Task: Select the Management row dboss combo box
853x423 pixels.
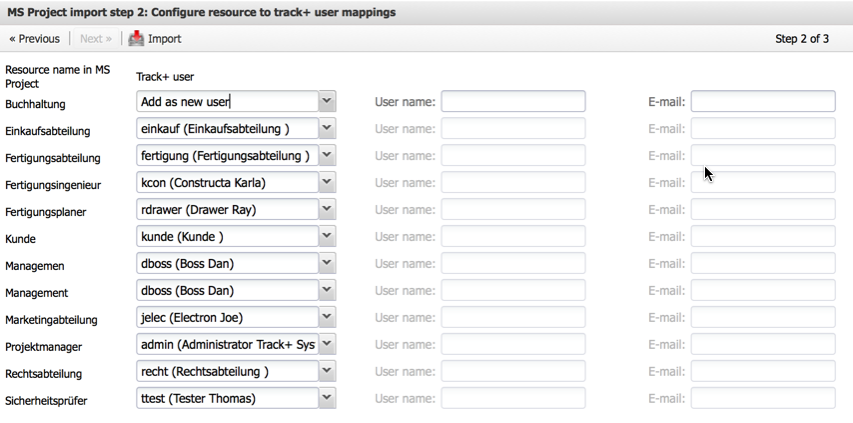Action: coord(227,290)
